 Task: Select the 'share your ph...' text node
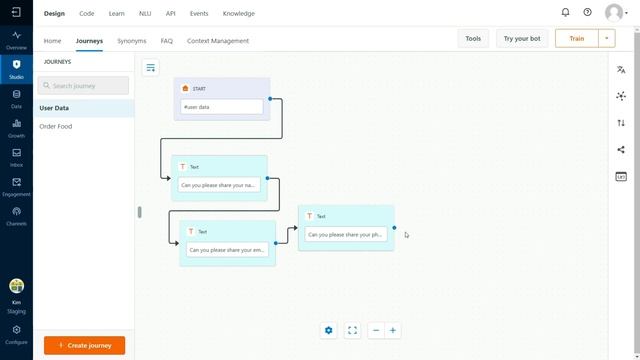[346, 228]
